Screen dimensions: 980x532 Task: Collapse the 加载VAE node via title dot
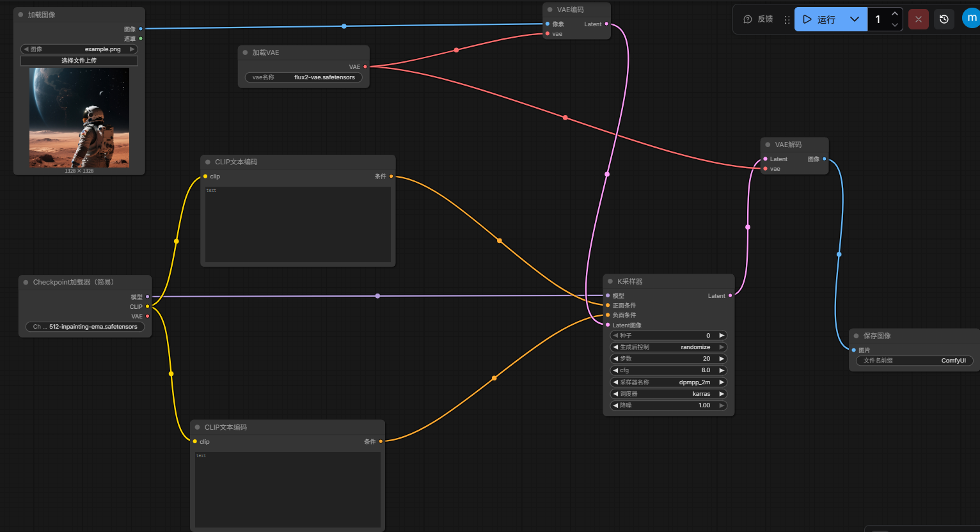245,52
